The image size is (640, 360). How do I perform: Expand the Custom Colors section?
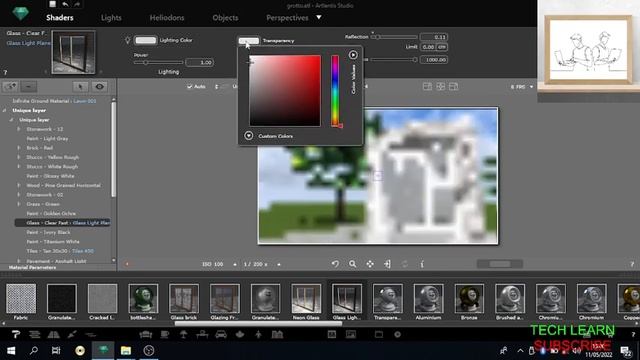click(249, 136)
